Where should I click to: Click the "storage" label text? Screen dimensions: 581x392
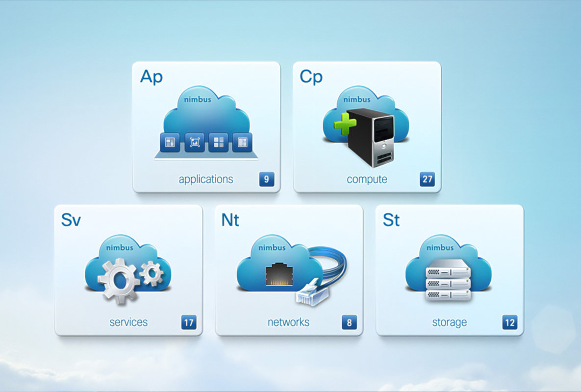[450, 323]
